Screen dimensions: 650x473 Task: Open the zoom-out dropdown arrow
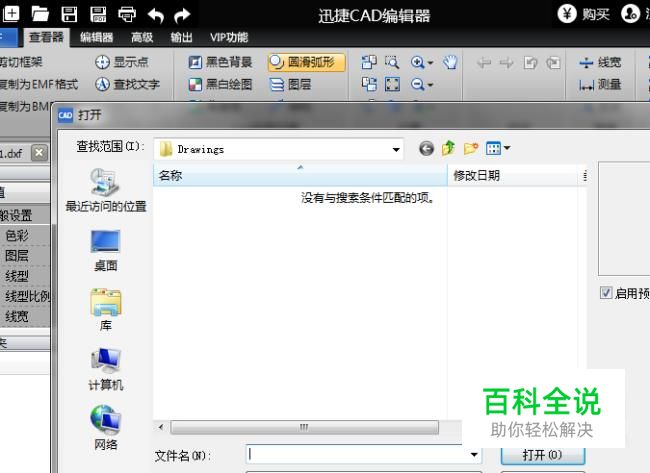pos(430,85)
